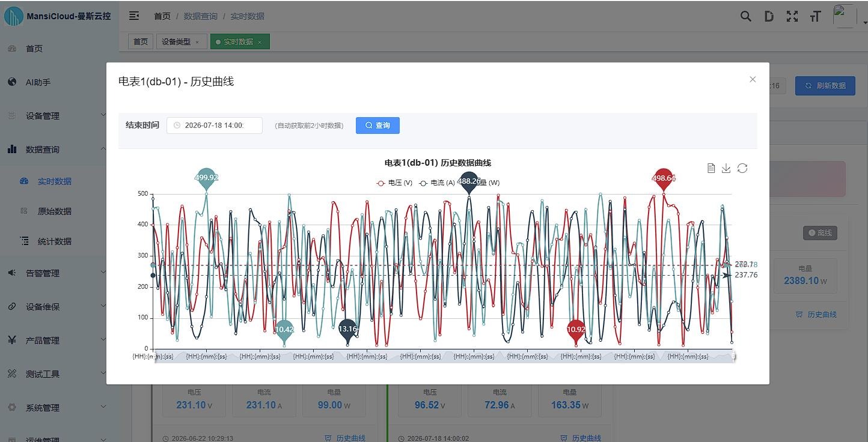Image resolution: width=868 pixels, height=442 pixels.
Task: Click the AI助手 globe icon
Action: [12, 82]
